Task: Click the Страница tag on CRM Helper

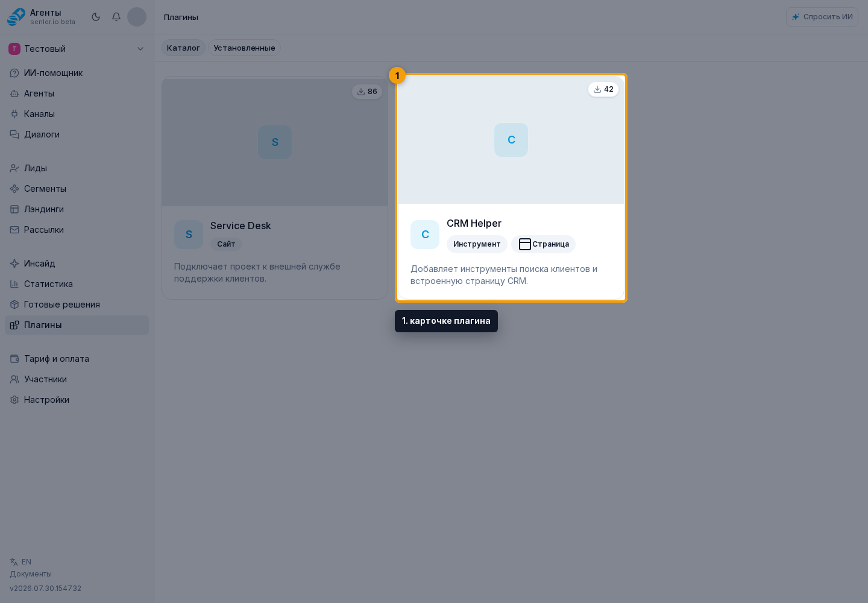Action: [x=543, y=244]
